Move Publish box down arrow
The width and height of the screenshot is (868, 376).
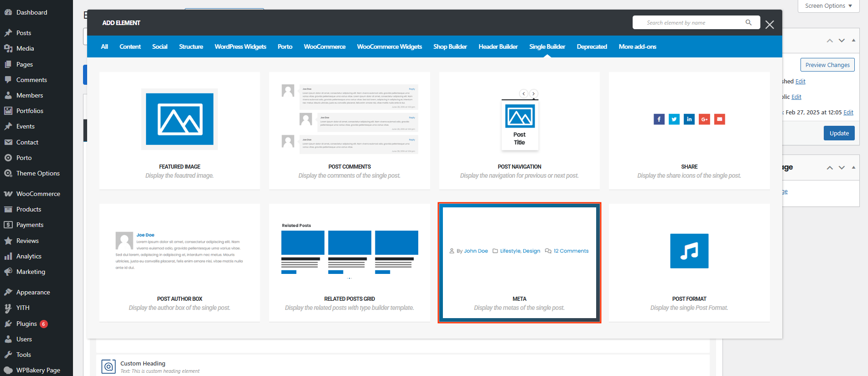[x=842, y=41]
